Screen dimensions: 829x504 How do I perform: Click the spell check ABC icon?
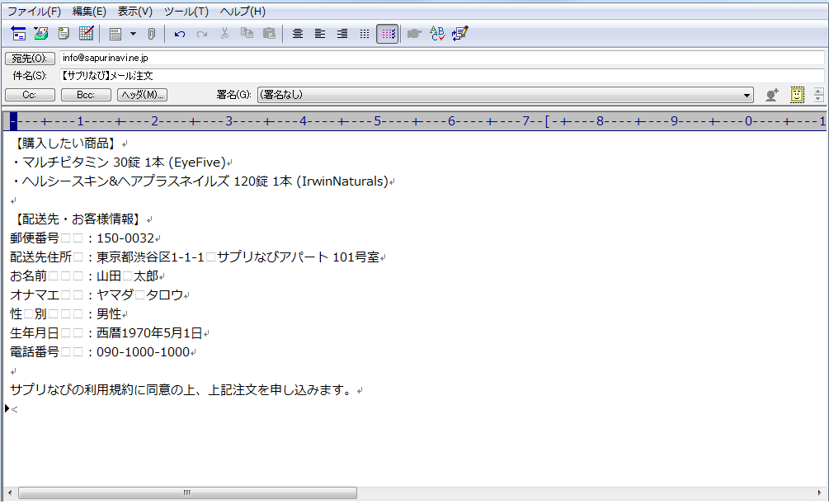[x=437, y=34]
